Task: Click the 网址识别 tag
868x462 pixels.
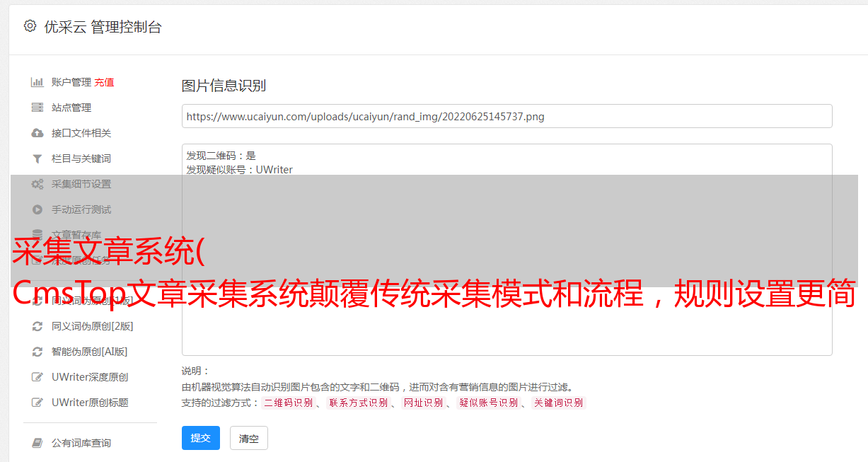Action: point(423,403)
